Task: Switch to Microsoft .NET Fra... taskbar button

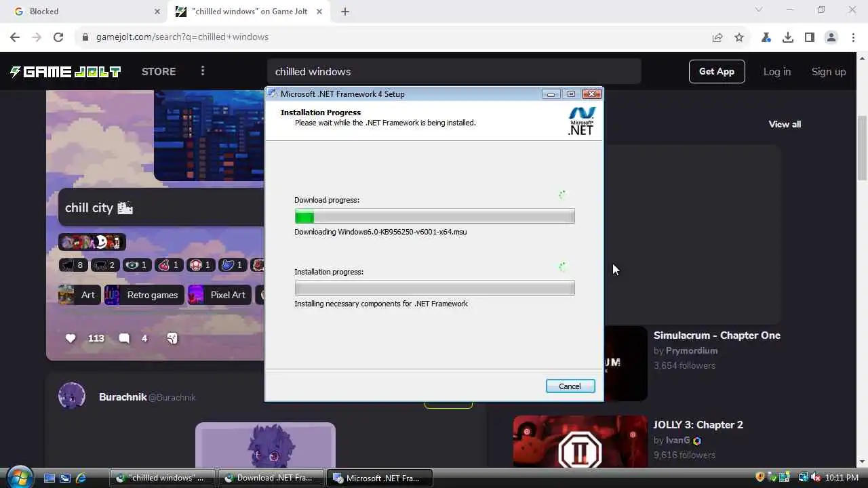Action: pyautogui.click(x=380, y=478)
